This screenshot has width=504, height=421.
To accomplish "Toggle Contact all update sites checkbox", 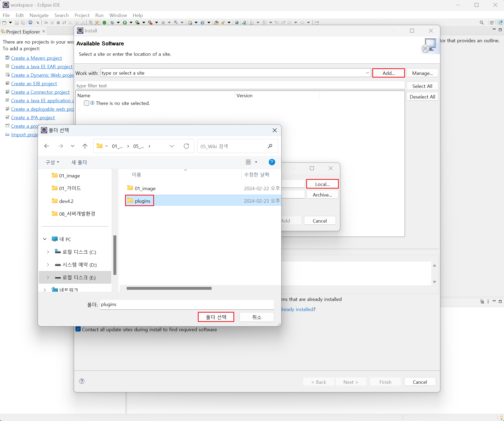I will click(78, 329).
